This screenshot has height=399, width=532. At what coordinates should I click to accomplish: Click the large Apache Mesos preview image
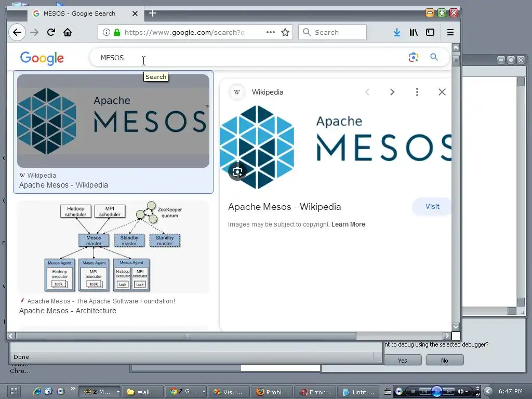[x=335, y=147]
